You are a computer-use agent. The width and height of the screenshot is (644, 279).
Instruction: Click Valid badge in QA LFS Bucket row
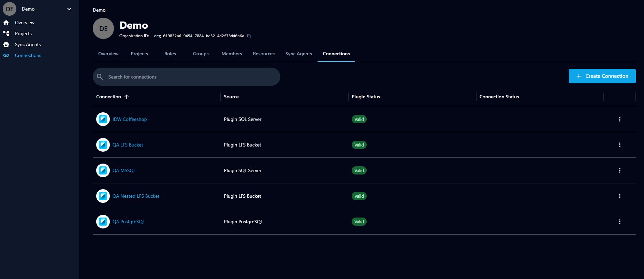click(359, 145)
